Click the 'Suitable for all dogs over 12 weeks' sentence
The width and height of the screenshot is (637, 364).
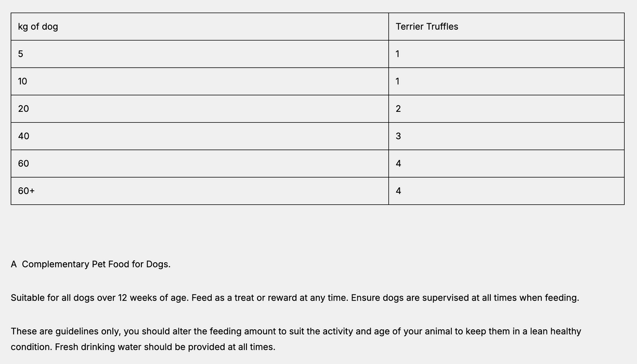(x=99, y=298)
